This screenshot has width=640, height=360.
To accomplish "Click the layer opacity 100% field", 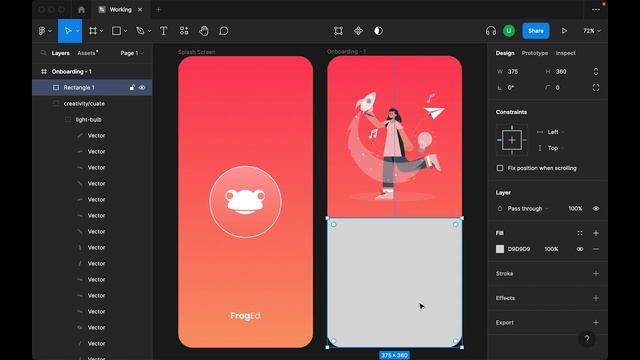I will (575, 209).
